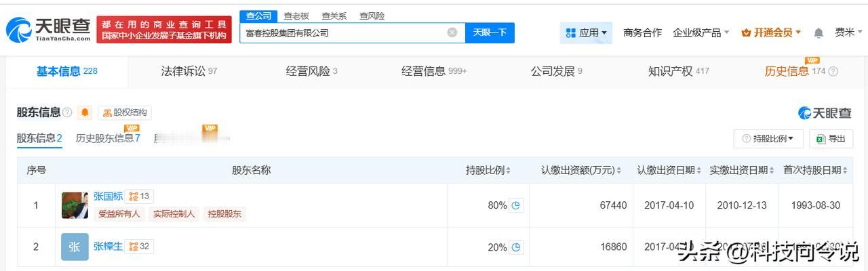Open the 开通会员 membership dropdown
Image resolution: width=868 pixels, height=271 pixels.
pos(772,33)
